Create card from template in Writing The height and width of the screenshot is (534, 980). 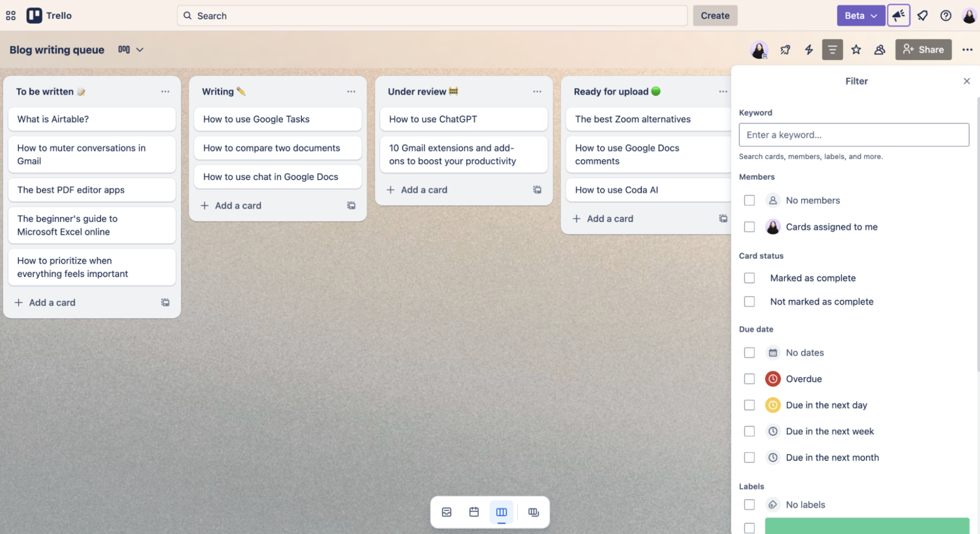[351, 205]
